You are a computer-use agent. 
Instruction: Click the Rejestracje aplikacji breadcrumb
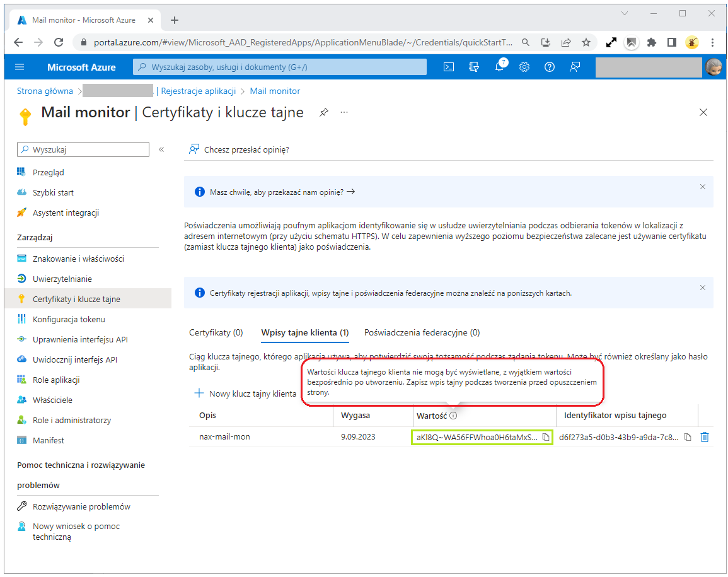click(x=199, y=91)
